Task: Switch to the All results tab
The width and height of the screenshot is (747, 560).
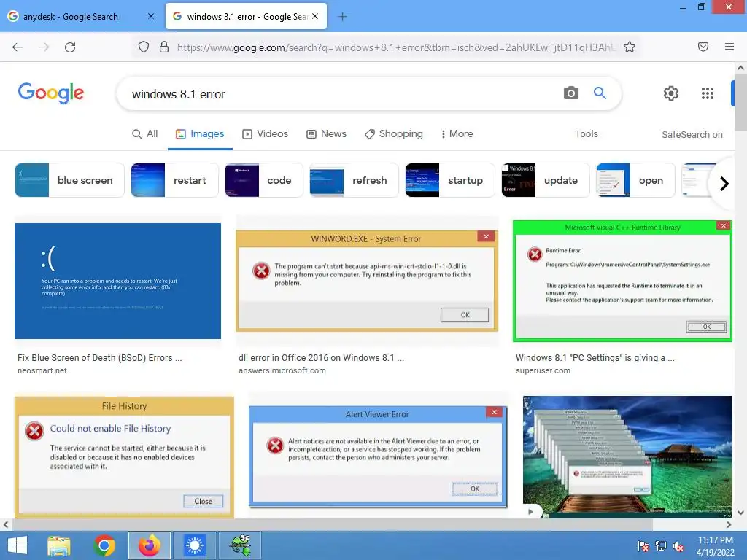Action: pyautogui.click(x=145, y=134)
